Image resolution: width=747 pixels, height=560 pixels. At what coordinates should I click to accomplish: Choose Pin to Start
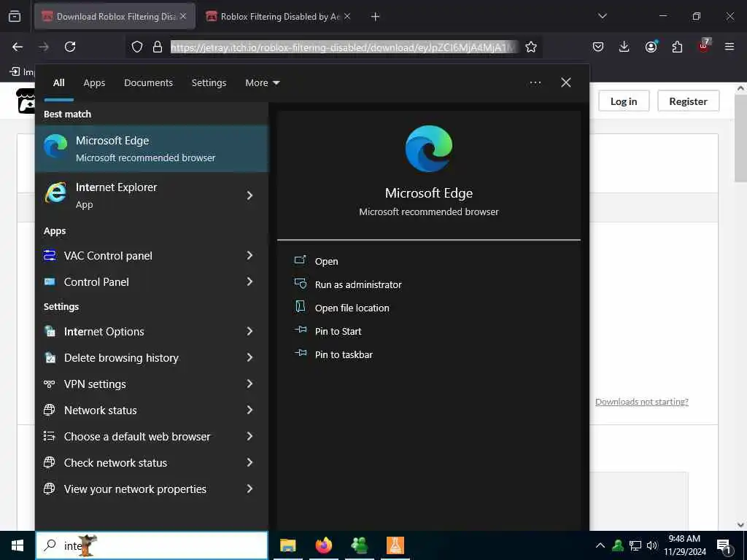(328, 332)
